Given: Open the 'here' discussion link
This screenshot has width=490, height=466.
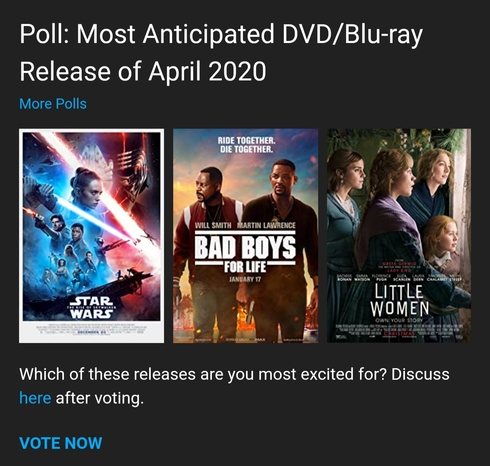Looking at the screenshot, I should point(35,398).
